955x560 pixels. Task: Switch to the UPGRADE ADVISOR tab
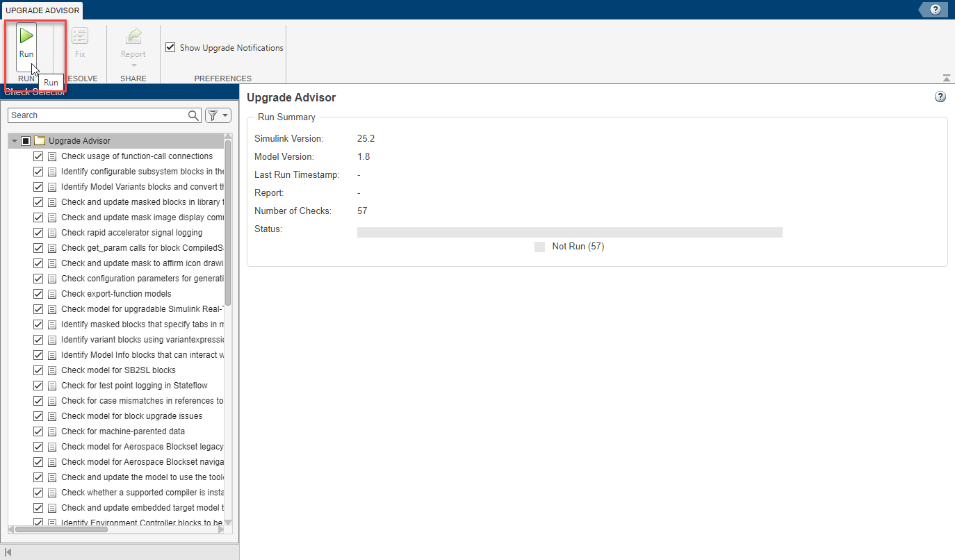click(42, 10)
